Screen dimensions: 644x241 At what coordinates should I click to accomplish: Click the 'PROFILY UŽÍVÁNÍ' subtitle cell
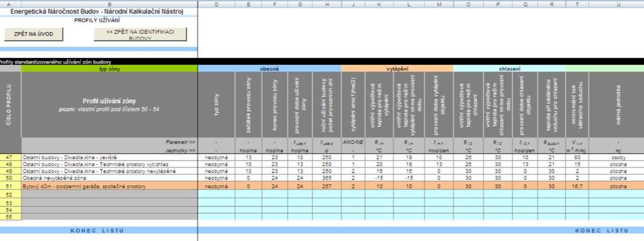click(x=97, y=20)
